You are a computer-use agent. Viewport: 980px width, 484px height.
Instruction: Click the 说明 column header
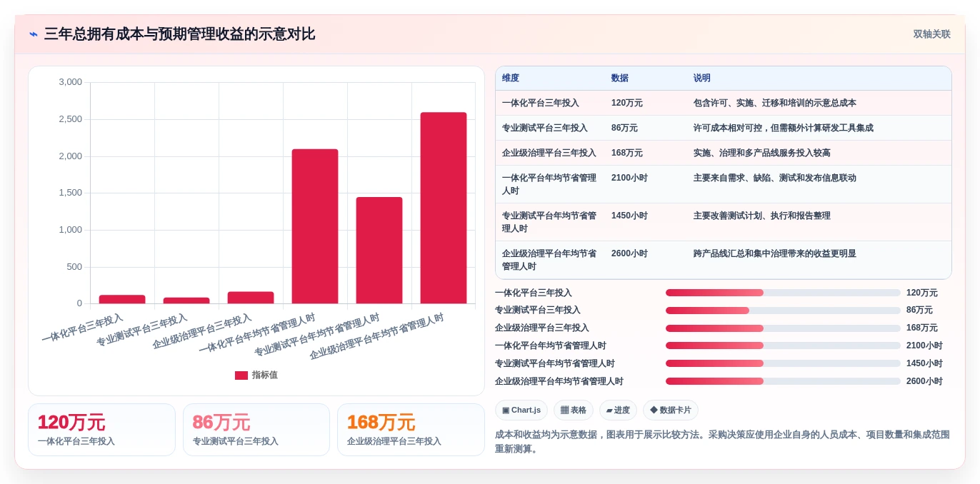702,78
